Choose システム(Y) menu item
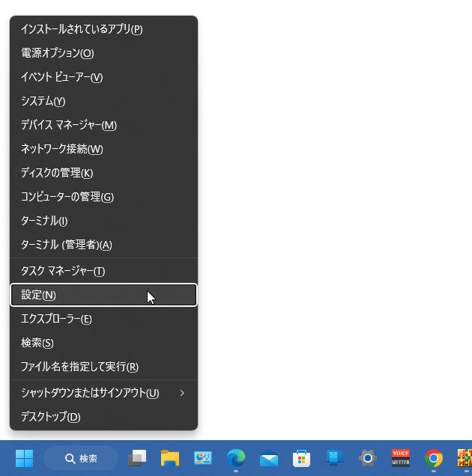The image size is (472, 476). tap(103, 101)
